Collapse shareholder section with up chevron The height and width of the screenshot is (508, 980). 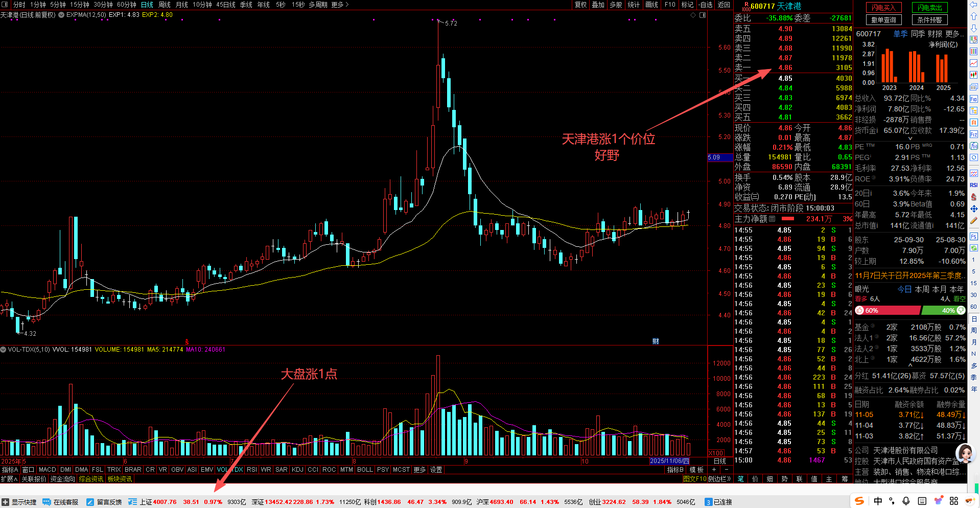click(910, 365)
